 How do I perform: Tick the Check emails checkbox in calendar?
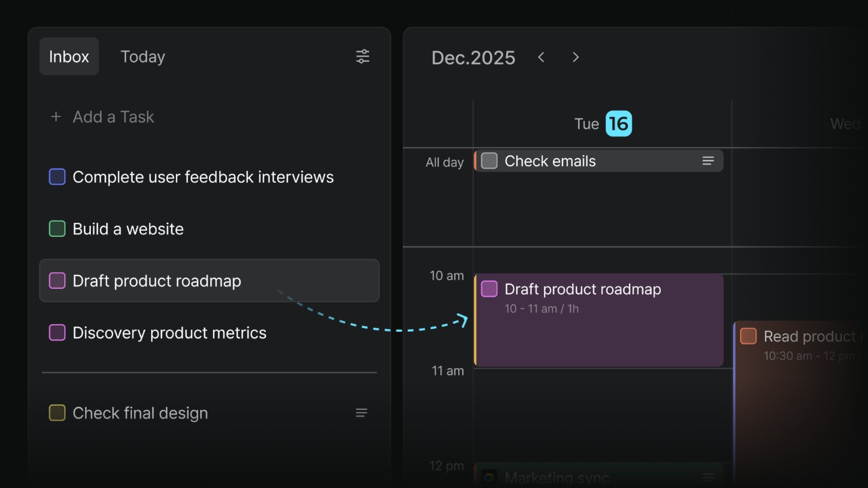pyautogui.click(x=489, y=161)
